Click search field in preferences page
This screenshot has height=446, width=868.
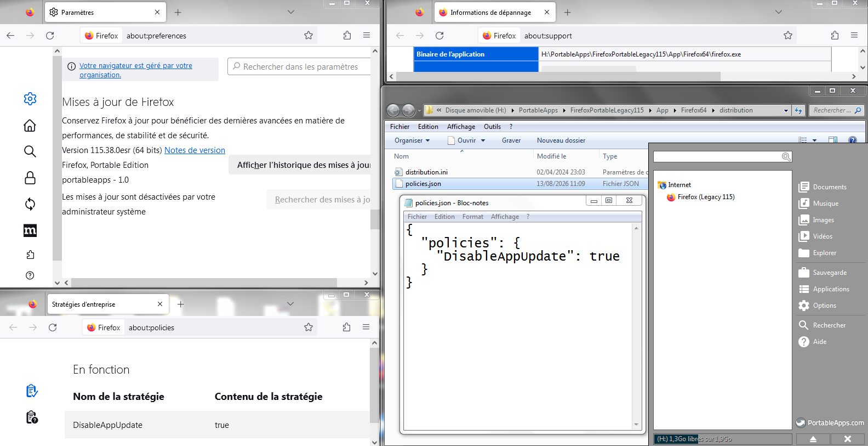coord(300,66)
